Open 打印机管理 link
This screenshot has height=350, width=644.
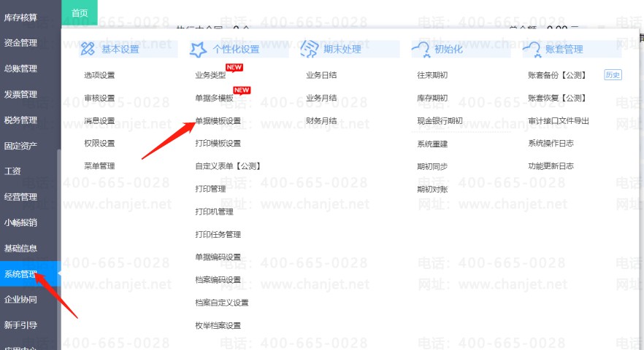214,211
